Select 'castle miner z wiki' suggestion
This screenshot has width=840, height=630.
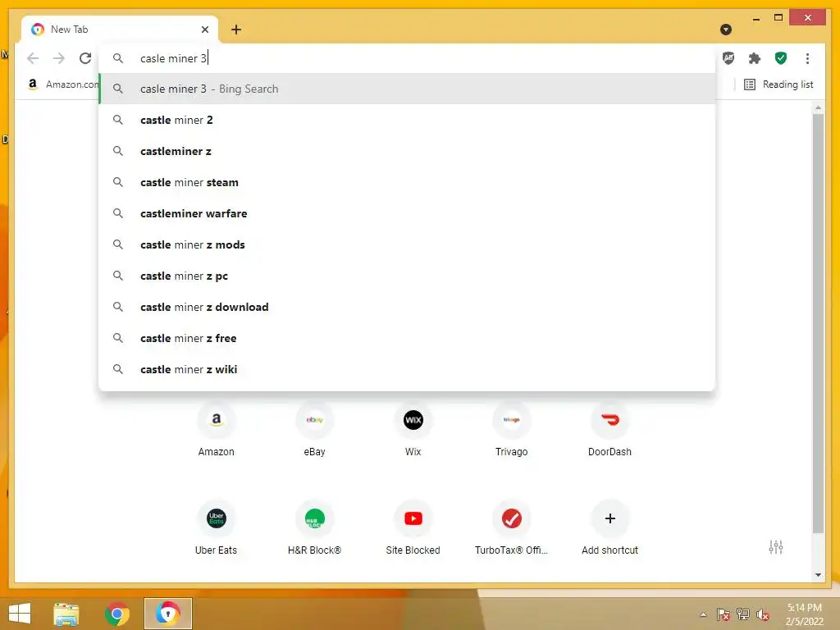407,369
